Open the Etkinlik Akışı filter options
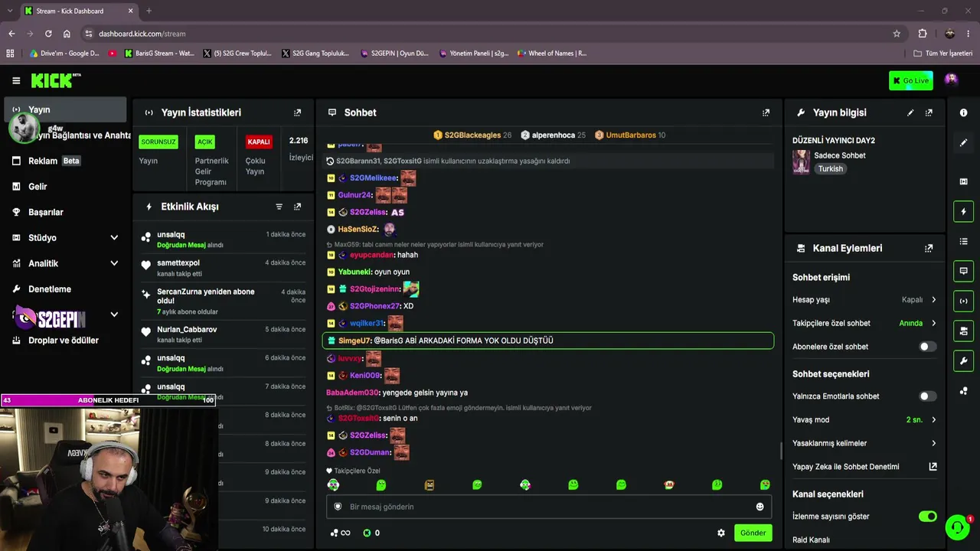 pos(279,207)
